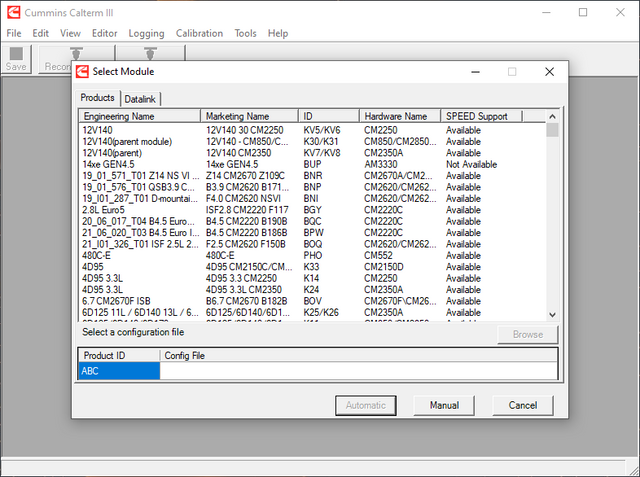Select the 12V140(parent) row
The height and width of the screenshot is (477, 640).
(x=312, y=153)
